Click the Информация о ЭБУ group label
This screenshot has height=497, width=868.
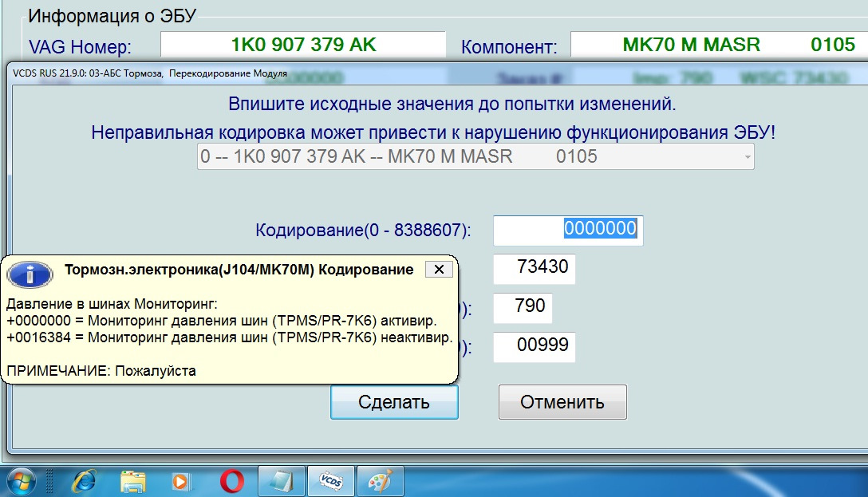click(112, 16)
